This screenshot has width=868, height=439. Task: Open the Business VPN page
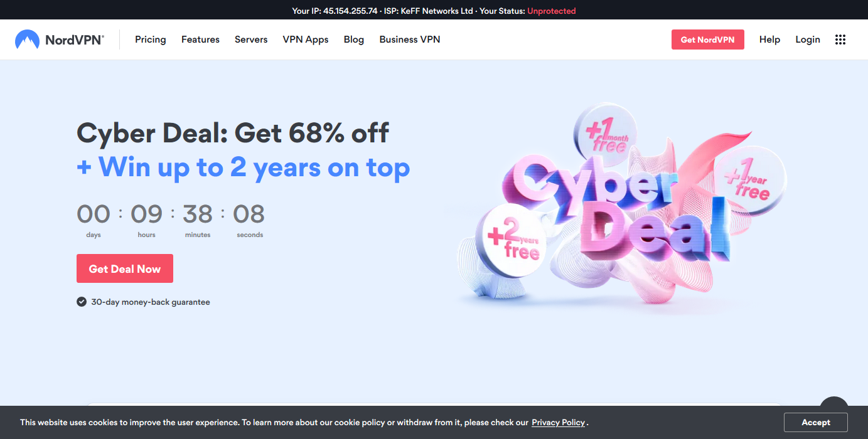click(410, 40)
